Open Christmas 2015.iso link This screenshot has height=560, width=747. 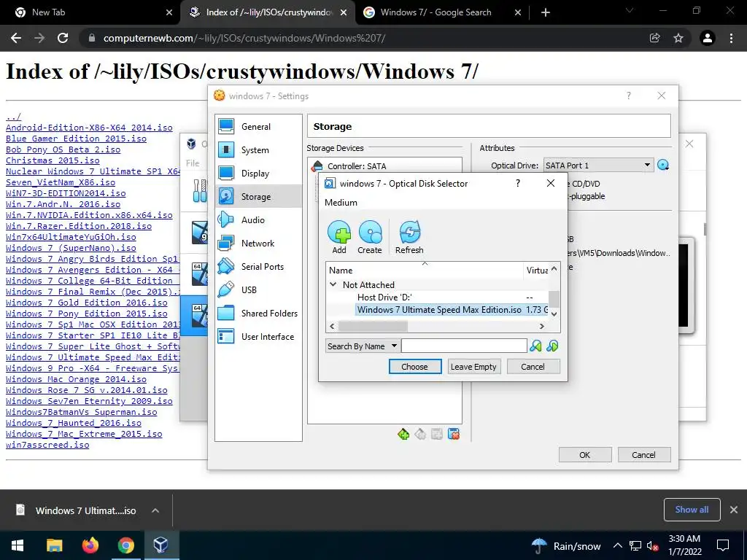click(x=53, y=160)
